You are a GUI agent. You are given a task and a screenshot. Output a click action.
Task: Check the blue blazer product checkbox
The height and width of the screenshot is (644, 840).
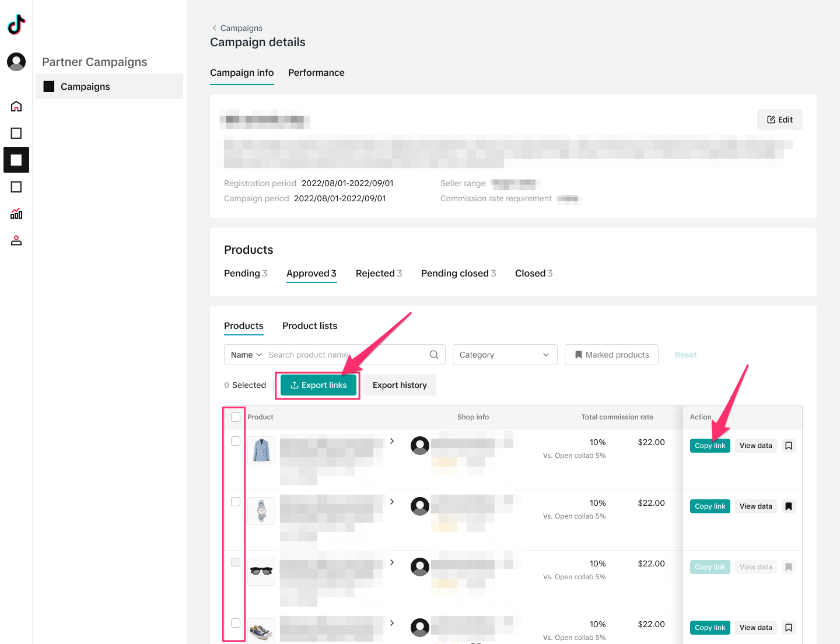[236, 441]
